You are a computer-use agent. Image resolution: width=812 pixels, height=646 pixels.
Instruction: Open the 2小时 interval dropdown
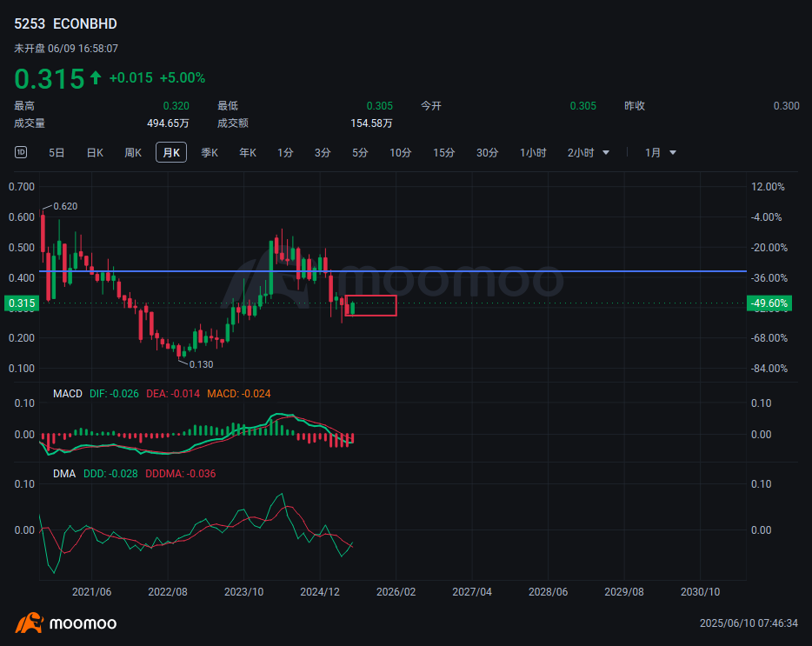click(x=589, y=153)
